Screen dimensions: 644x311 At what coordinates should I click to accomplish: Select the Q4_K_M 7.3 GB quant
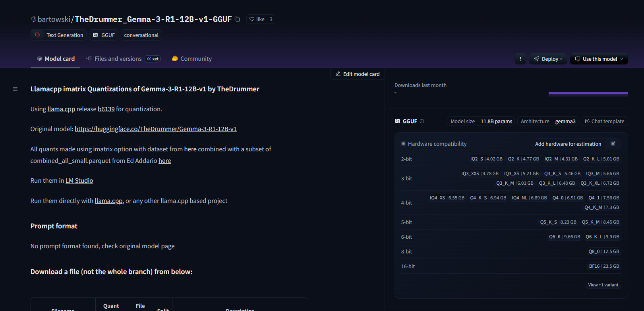pyautogui.click(x=602, y=207)
